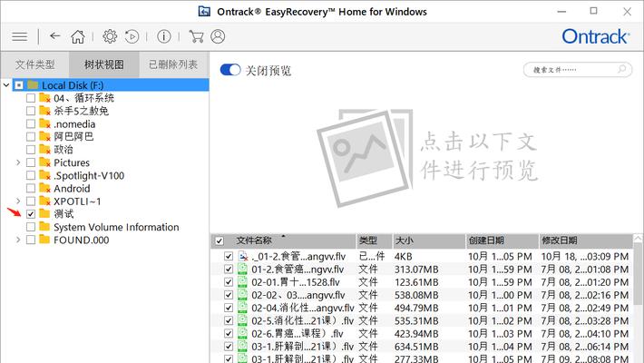Toggle the 关闭预览 preview switch

(x=230, y=70)
